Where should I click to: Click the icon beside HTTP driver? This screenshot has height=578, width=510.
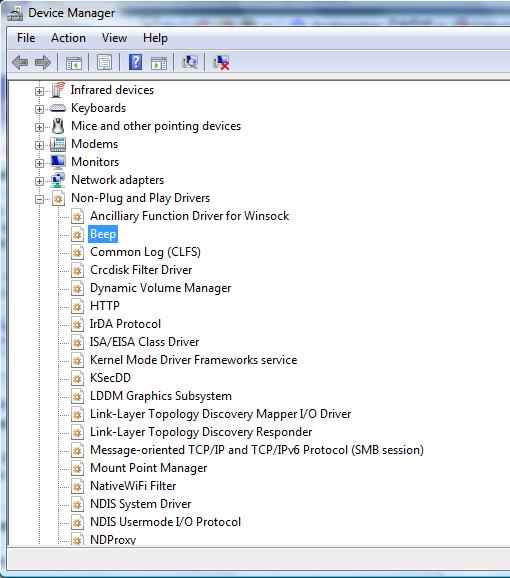point(77,306)
